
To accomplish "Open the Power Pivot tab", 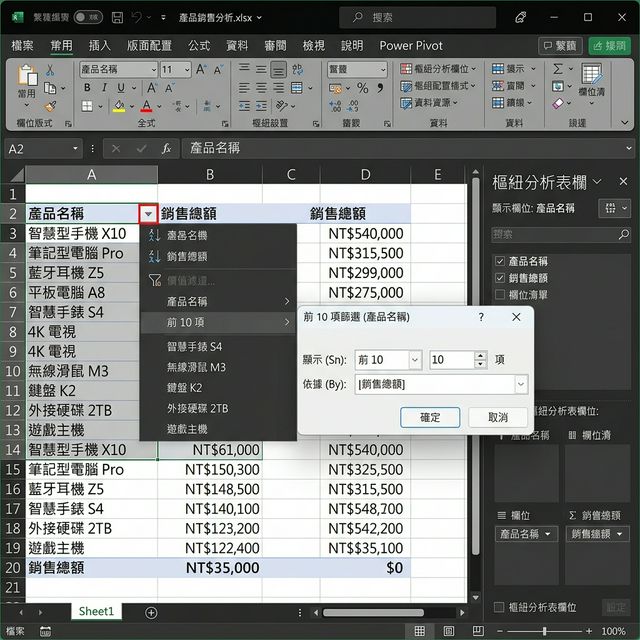I will pos(411,45).
